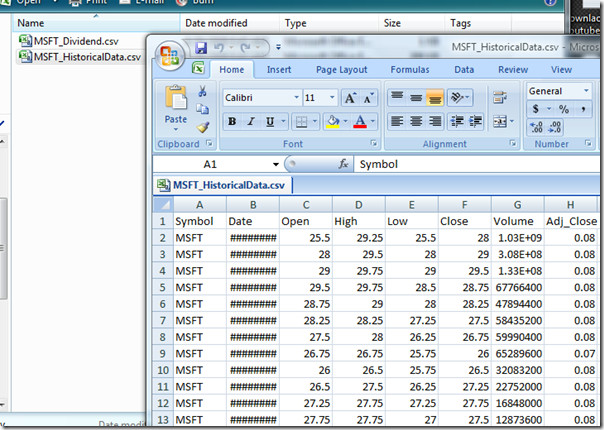Image resolution: width=604 pixels, height=430 pixels.
Task: Open the Font dialog launcher
Action: click(373, 143)
